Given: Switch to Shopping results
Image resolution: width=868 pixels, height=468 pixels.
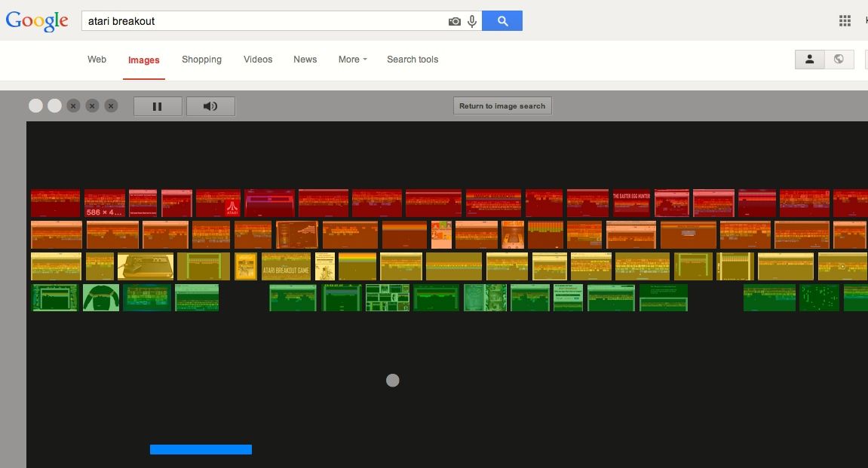Looking at the screenshot, I should pyautogui.click(x=201, y=60).
